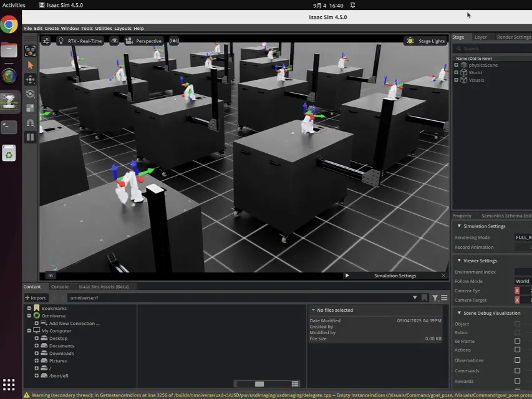This screenshot has width=532, height=399.
Task: Open the eye visibility menu in the viewport
Action: [114, 41]
